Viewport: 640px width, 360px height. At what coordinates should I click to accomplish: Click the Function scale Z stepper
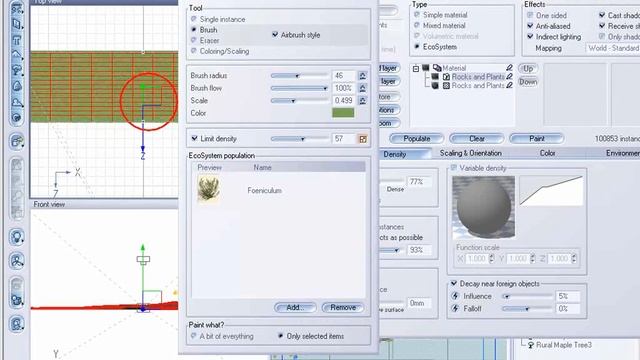click(x=574, y=258)
